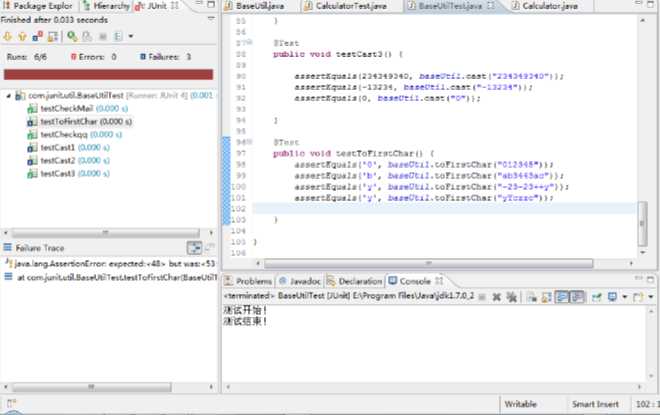Screen dimensions: 660x415
Task: Click the red JUnit progress bar
Action: click(x=109, y=74)
